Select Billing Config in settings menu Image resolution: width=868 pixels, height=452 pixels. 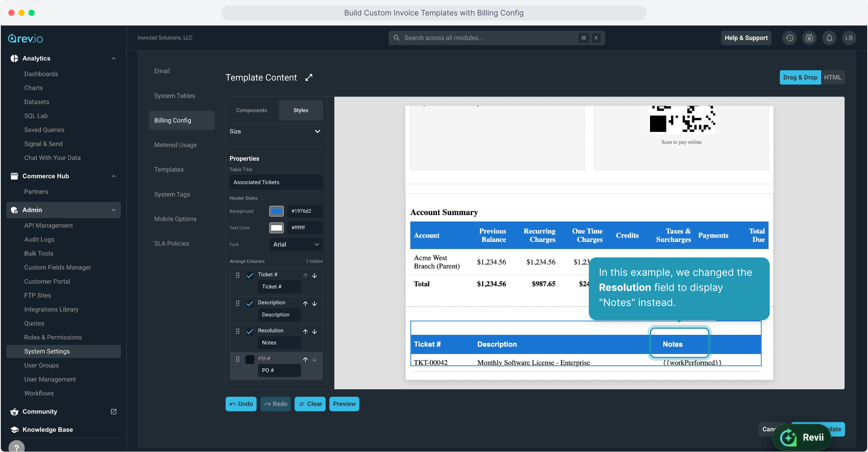(182, 121)
